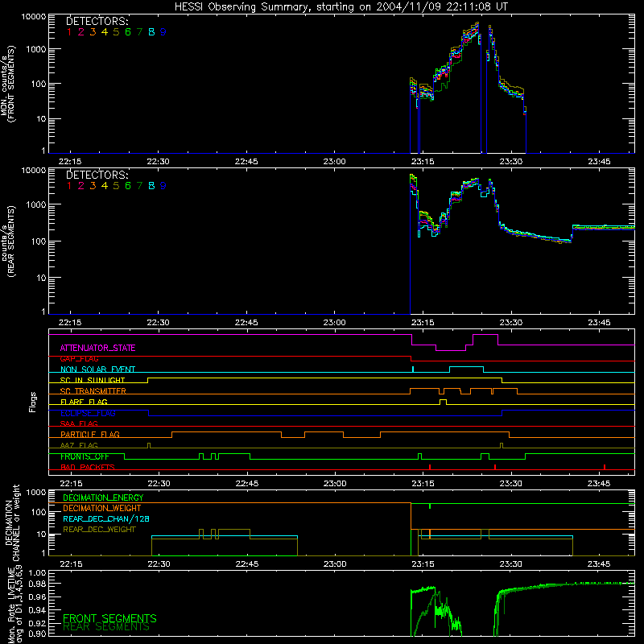Click the REAR SEGMENTS y-axis title

[8, 241]
